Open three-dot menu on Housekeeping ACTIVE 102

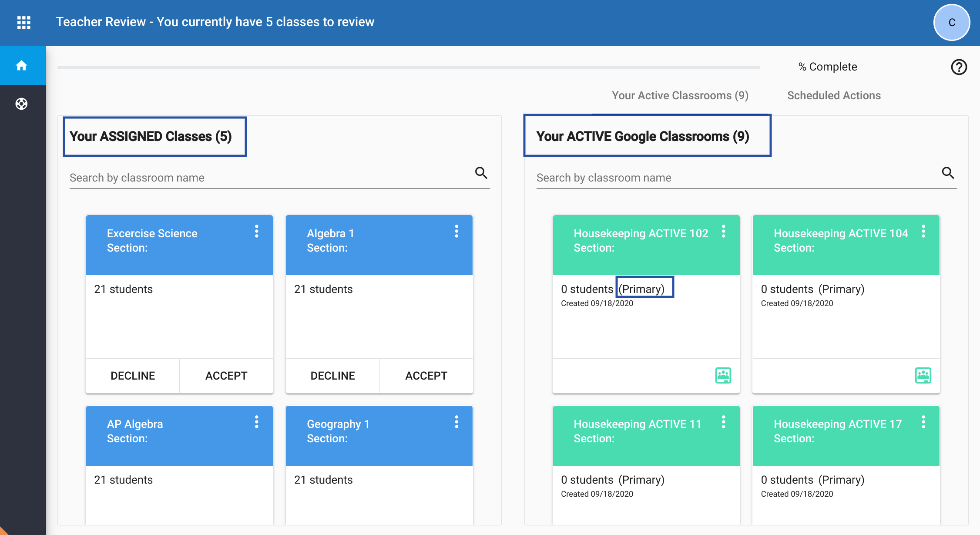pyautogui.click(x=723, y=231)
